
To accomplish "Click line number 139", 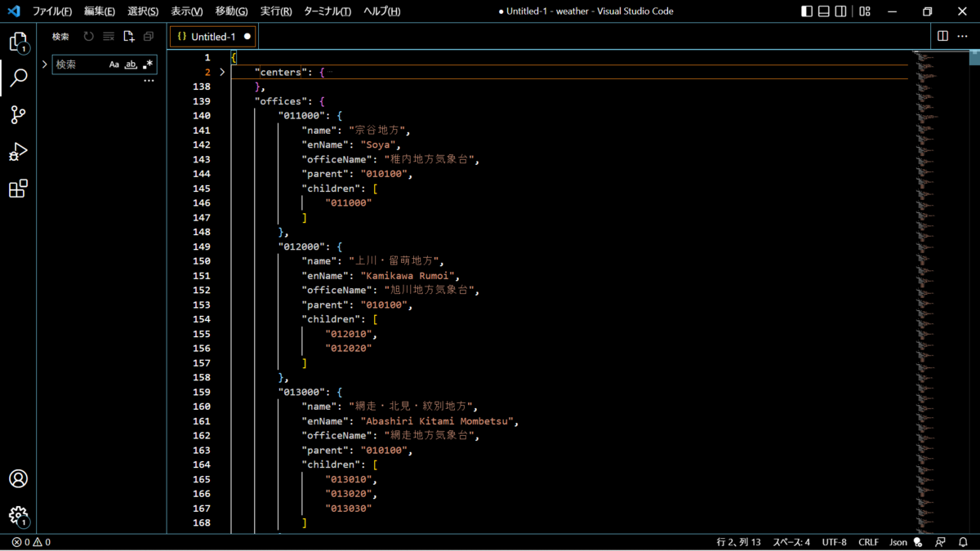I will (201, 101).
